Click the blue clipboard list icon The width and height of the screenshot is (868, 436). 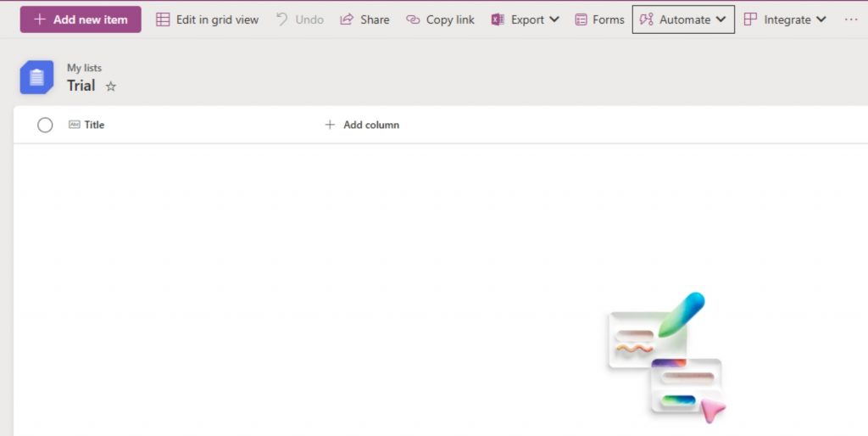point(36,77)
